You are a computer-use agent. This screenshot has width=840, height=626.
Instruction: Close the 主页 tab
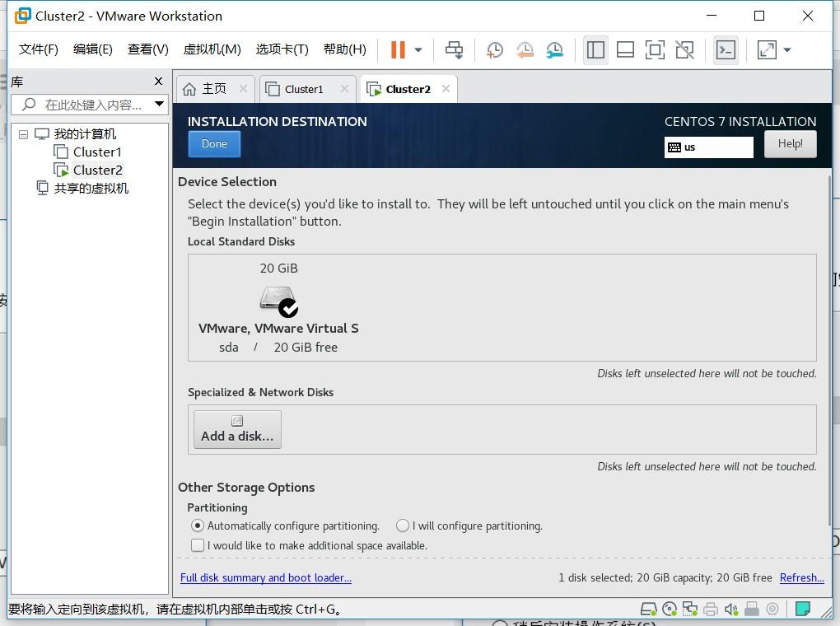click(243, 89)
